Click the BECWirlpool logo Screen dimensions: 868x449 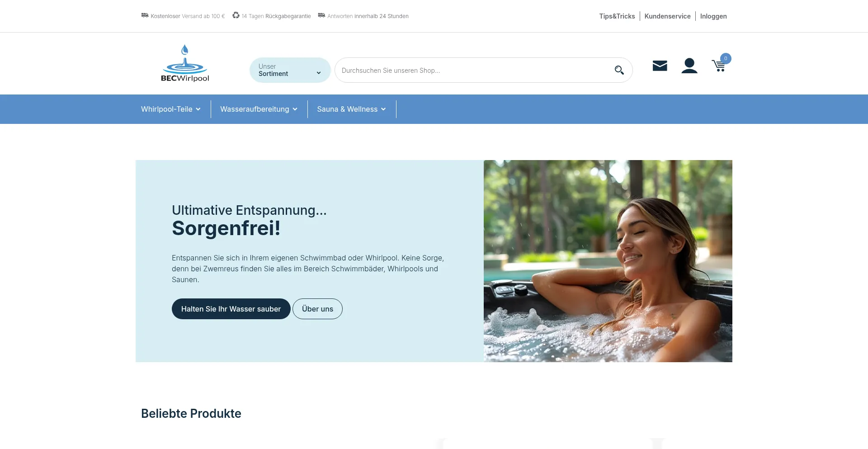pyautogui.click(x=185, y=63)
